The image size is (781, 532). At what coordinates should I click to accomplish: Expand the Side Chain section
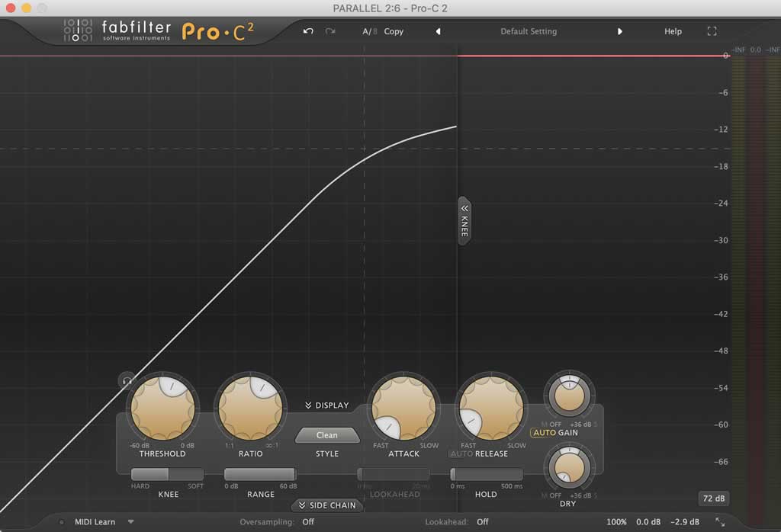326,505
